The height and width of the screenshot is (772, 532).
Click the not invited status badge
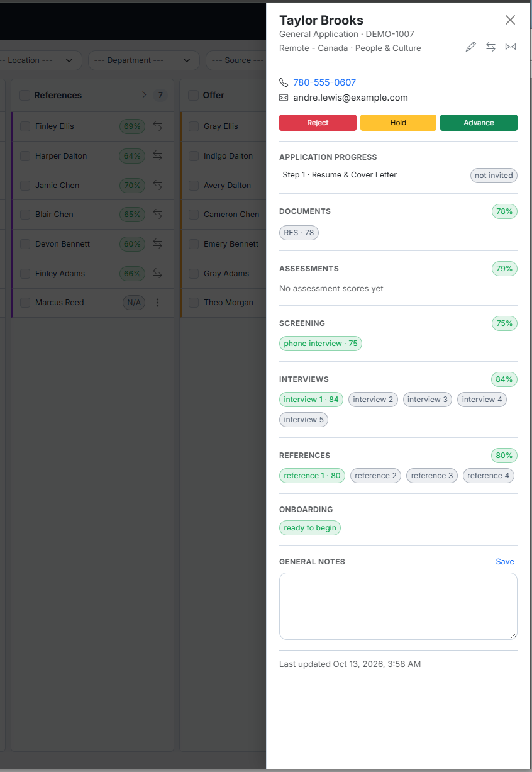(494, 176)
